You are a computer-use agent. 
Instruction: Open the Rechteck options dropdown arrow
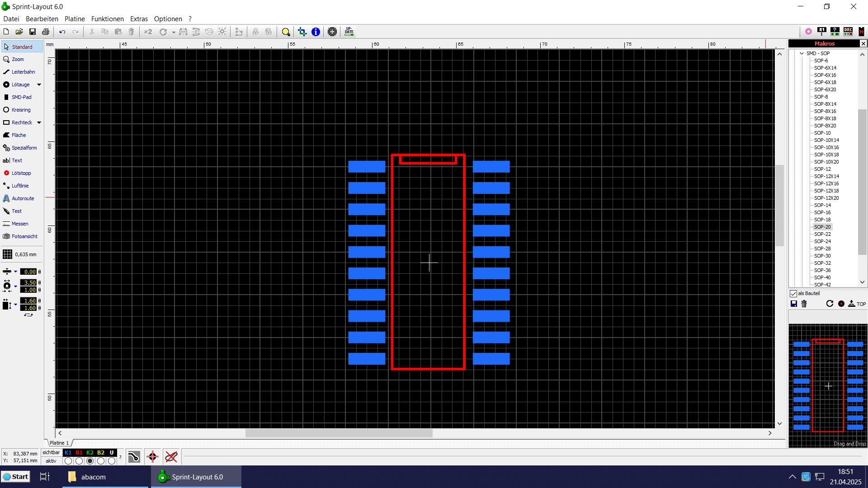pyautogui.click(x=39, y=122)
